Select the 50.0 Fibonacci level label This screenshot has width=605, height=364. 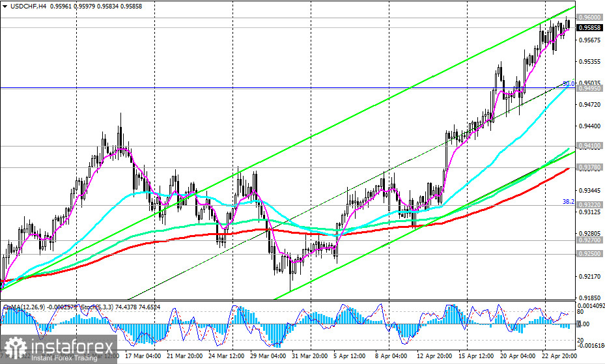[x=569, y=83]
